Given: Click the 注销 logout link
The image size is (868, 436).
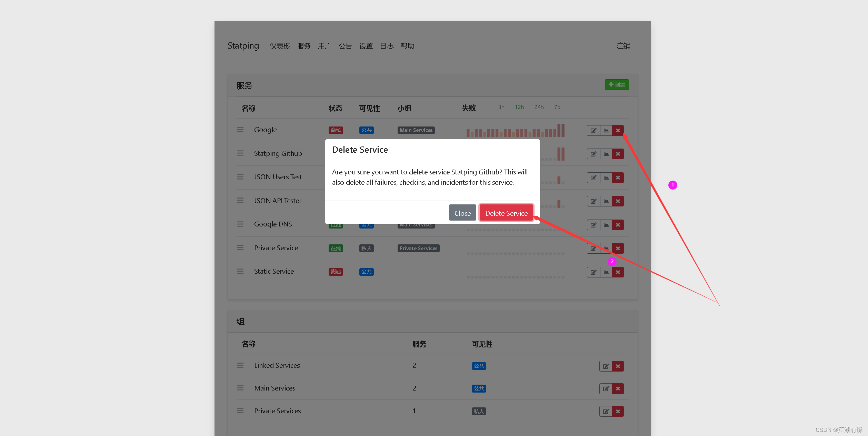Looking at the screenshot, I should pos(623,46).
